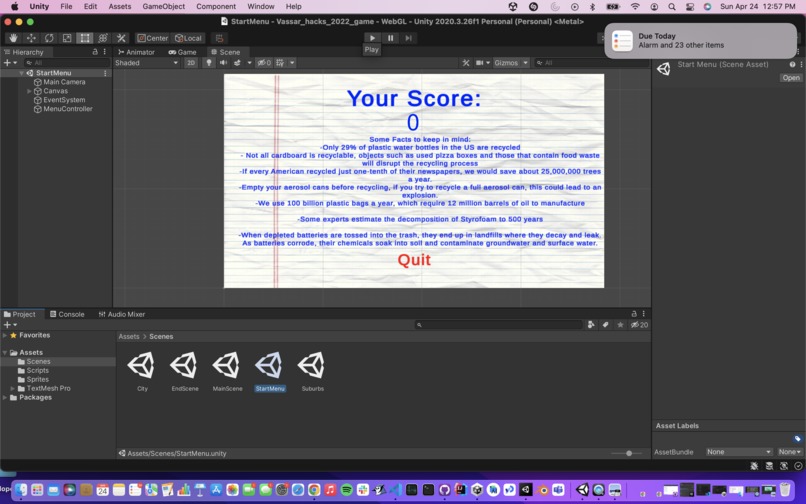This screenshot has width=806, height=504.
Task: Adjust Project icon size slider
Action: point(629,453)
